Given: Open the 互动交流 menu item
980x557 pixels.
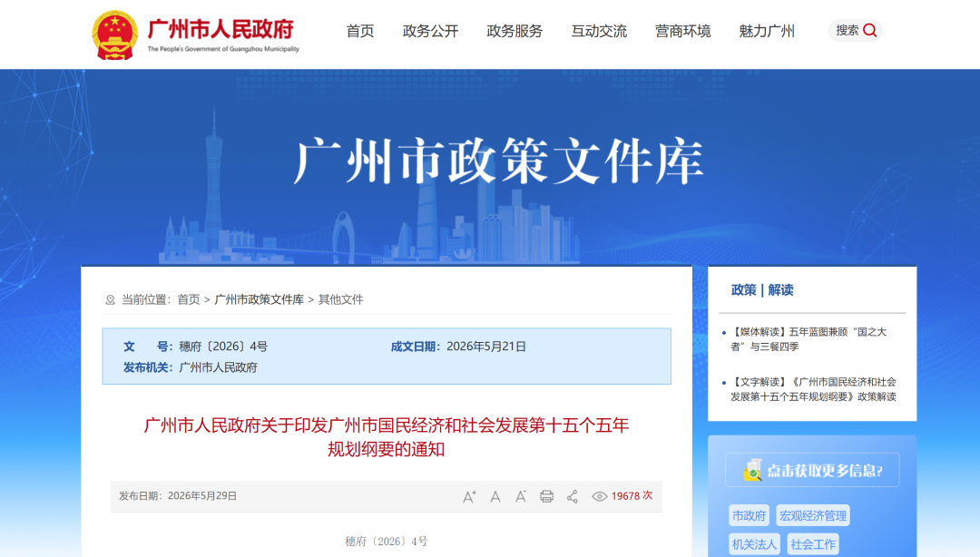Looking at the screenshot, I should tap(599, 31).
